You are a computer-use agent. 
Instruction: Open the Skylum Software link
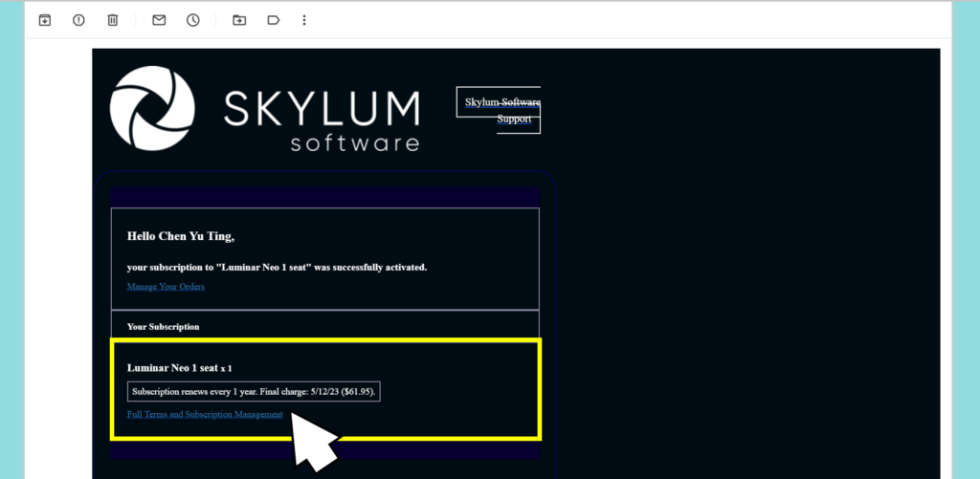click(x=502, y=101)
